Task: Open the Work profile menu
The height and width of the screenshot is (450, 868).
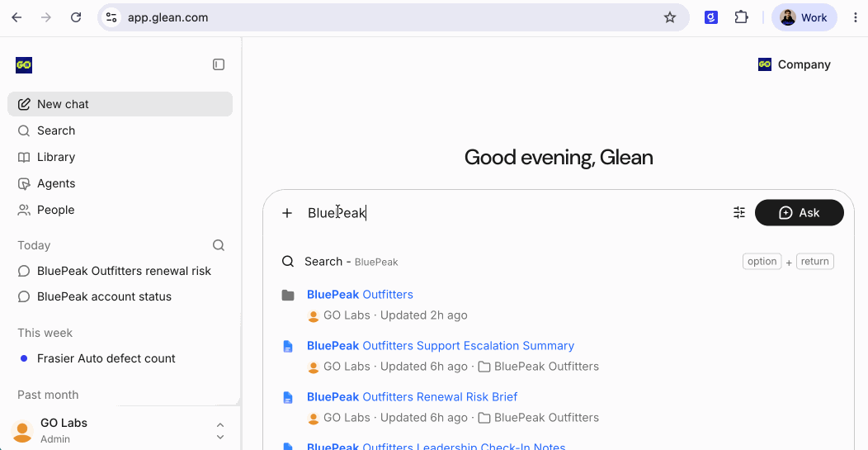Action: pyautogui.click(x=804, y=17)
